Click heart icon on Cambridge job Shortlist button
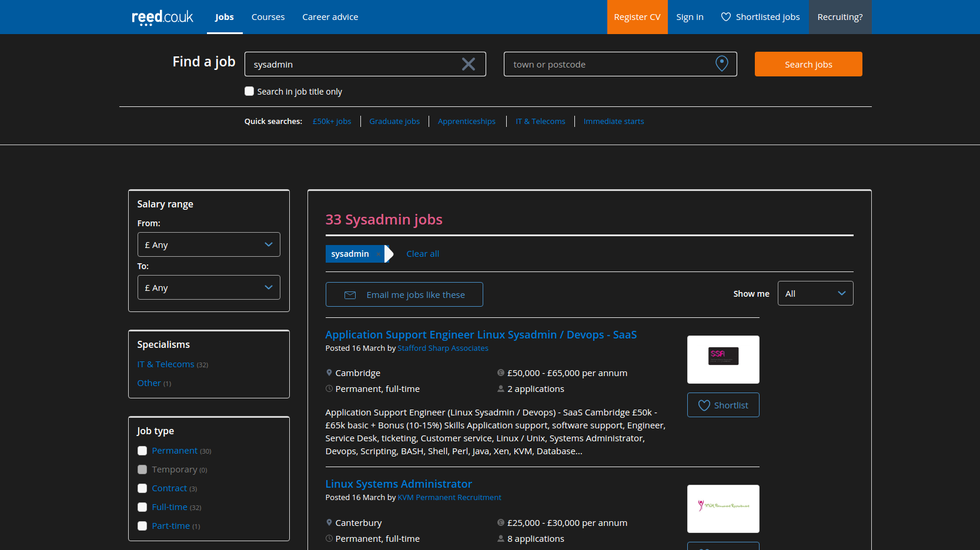The width and height of the screenshot is (980, 550). point(704,405)
